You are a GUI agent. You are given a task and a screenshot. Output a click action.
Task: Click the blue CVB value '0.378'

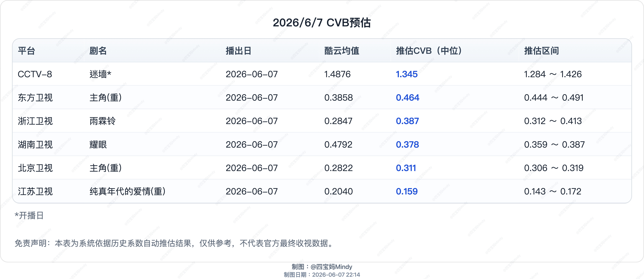(x=407, y=145)
